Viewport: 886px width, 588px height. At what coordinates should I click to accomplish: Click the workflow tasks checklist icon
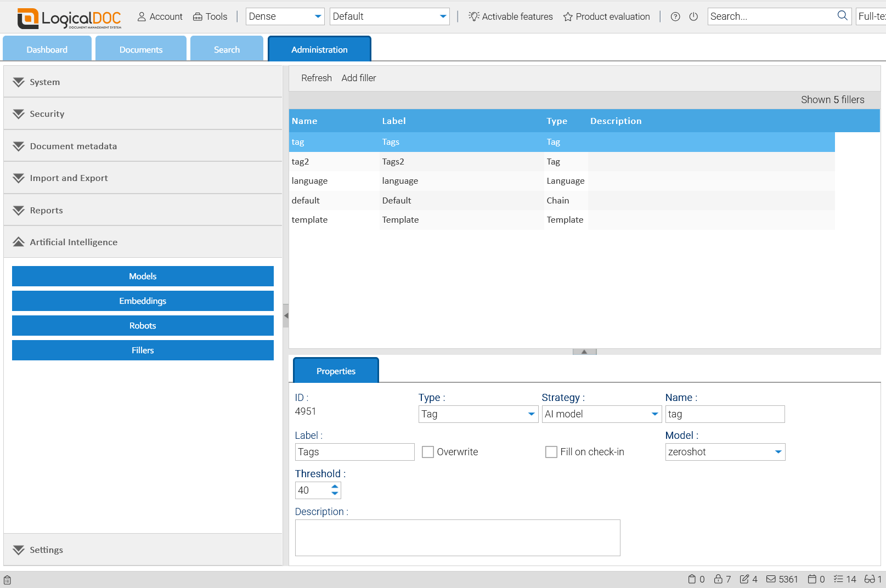click(x=838, y=579)
